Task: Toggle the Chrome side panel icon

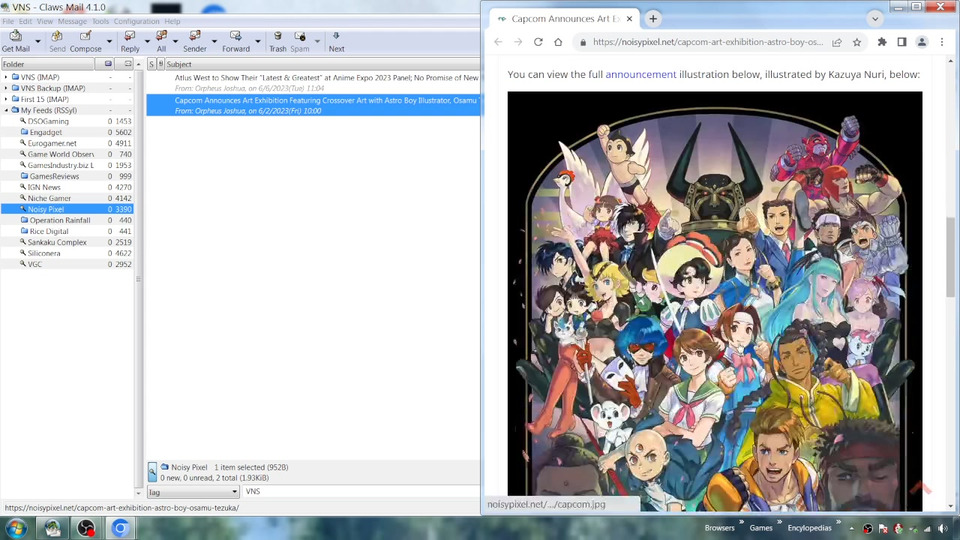Action: 902,42
